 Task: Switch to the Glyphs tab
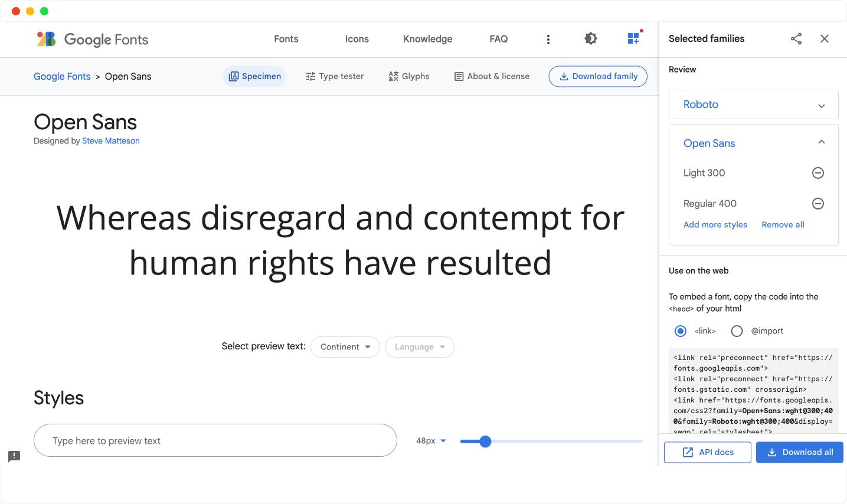point(409,76)
